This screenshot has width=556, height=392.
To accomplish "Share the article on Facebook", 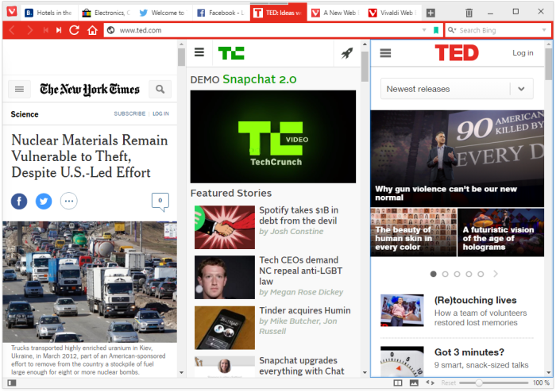I will tap(19, 201).
